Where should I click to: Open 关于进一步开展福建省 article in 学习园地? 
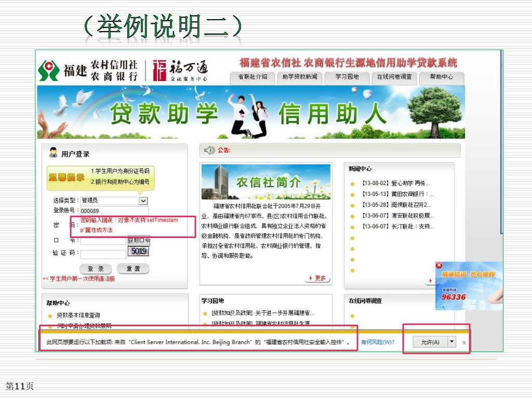[263, 313]
